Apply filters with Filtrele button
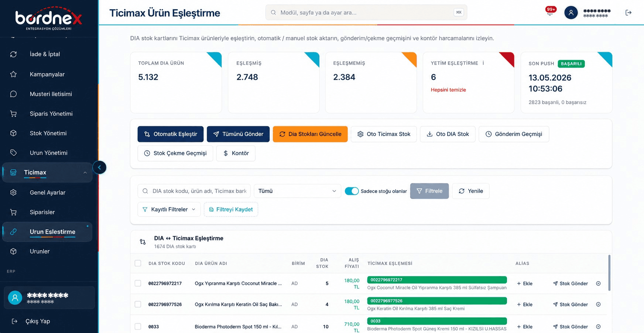The width and height of the screenshot is (644, 333). (x=429, y=191)
